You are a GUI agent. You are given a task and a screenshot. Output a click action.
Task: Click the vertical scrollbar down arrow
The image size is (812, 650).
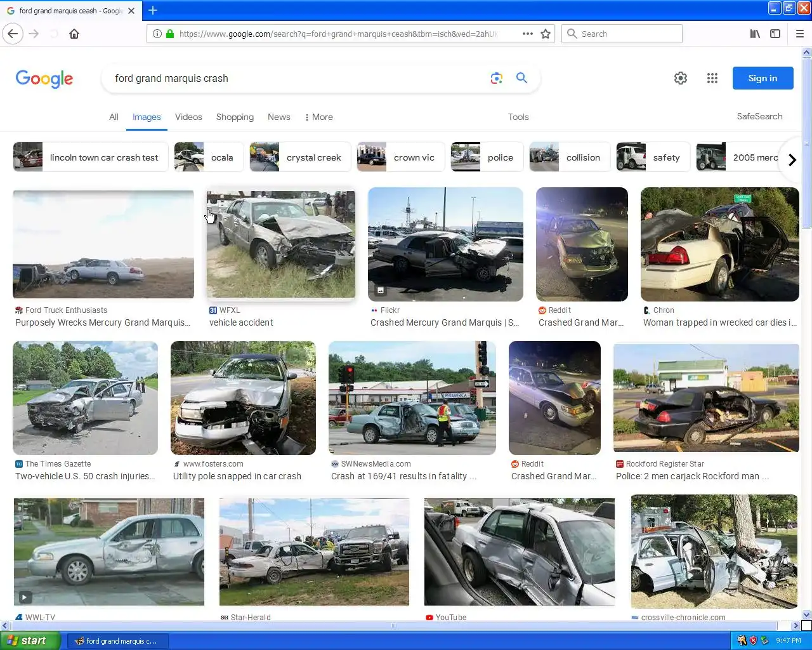pos(807,614)
